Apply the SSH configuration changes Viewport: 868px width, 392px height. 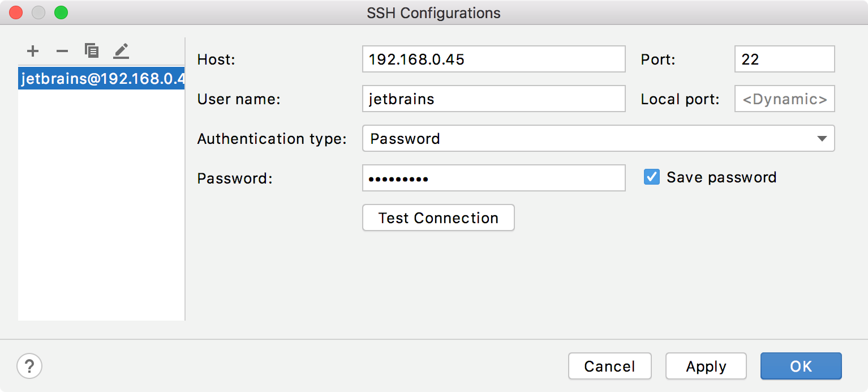pos(706,366)
